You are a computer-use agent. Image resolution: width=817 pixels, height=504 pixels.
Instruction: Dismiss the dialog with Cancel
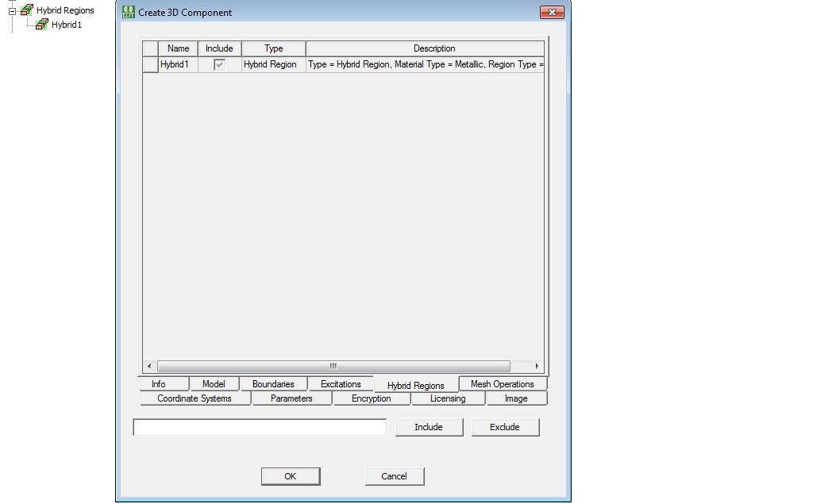[x=394, y=476]
